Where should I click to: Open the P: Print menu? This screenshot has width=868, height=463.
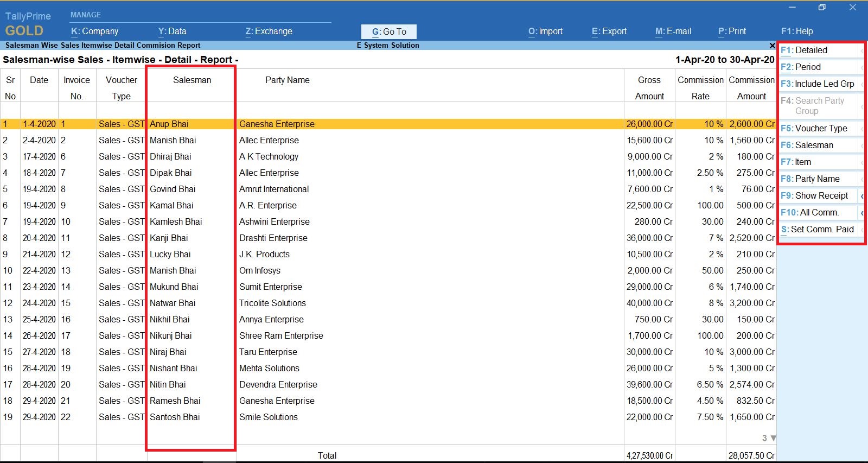732,31
